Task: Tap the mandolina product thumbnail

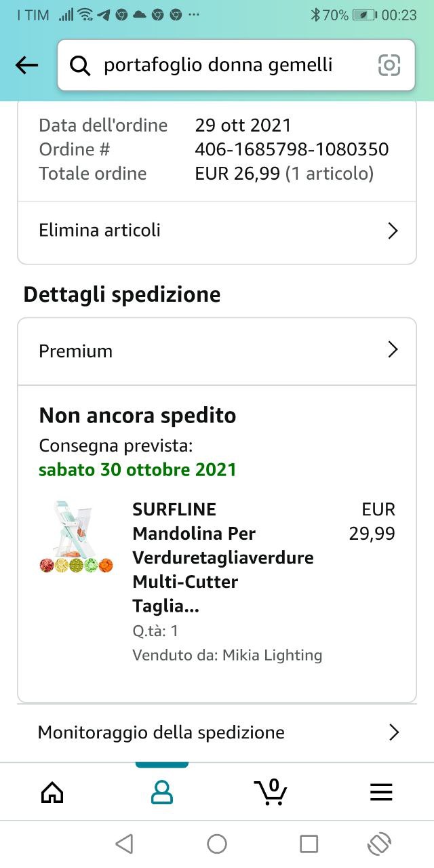Action: click(x=76, y=537)
